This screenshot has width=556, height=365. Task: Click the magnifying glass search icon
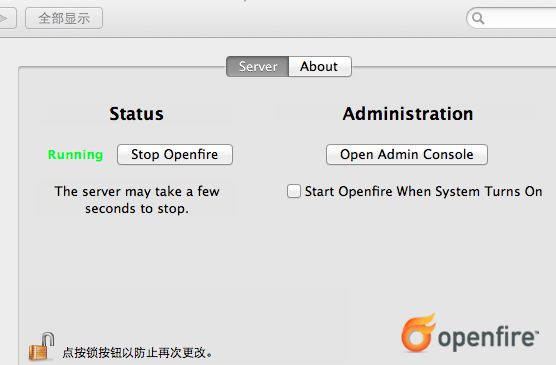coord(478,18)
